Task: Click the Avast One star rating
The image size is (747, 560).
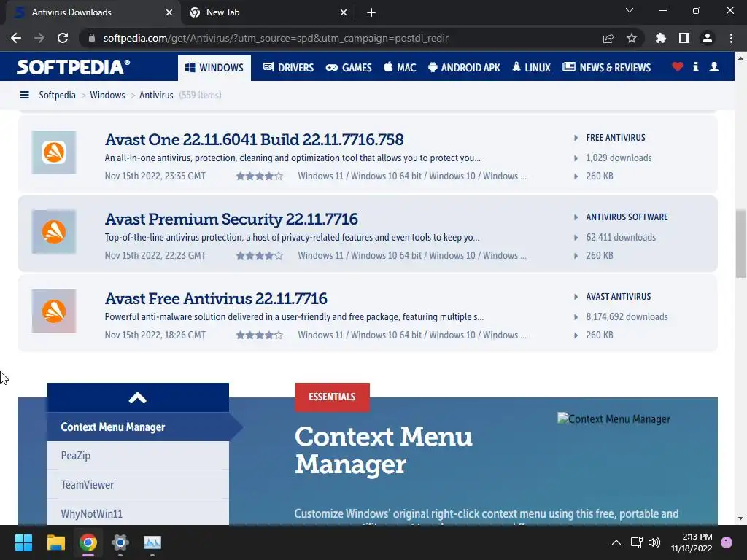Action: pyautogui.click(x=260, y=176)
